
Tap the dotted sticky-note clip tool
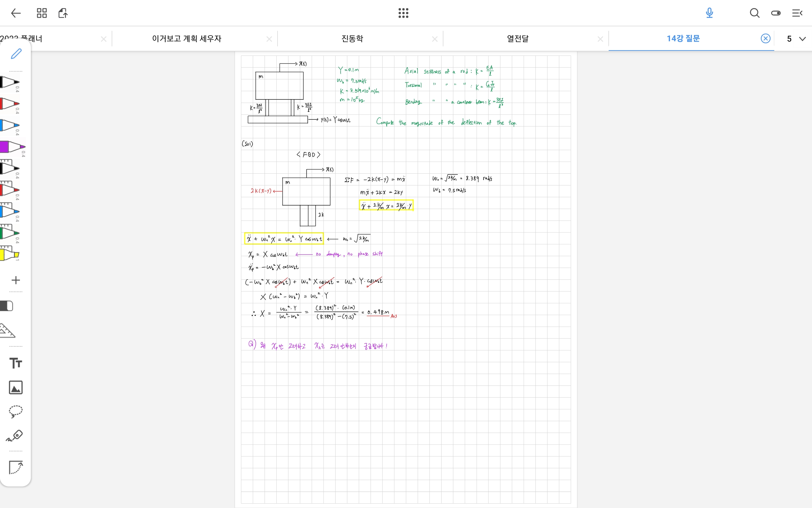coord(16,467)
